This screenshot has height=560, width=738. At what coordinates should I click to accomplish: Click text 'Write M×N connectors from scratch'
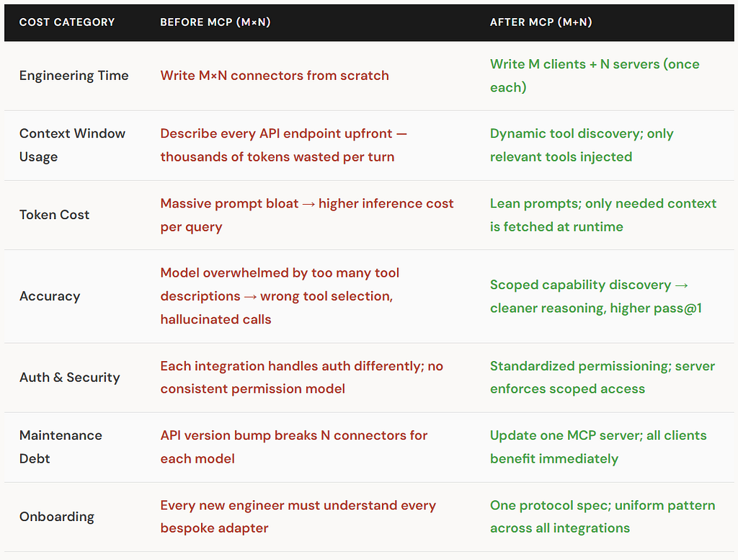point(275,75)
